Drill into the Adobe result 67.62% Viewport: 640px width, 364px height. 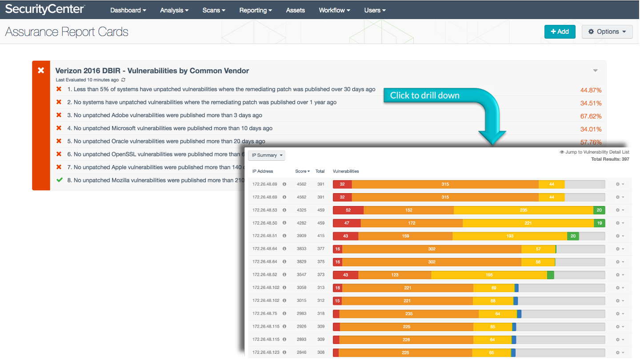[x=591, y=116]
